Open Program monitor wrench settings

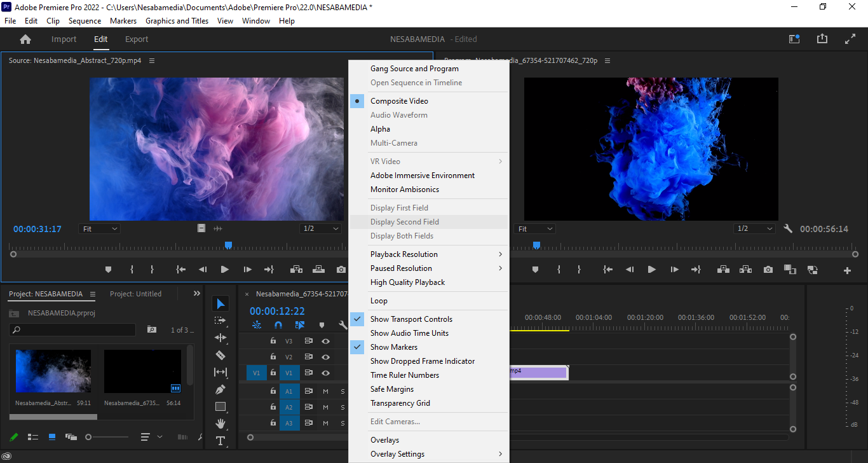tap(788, 229)
